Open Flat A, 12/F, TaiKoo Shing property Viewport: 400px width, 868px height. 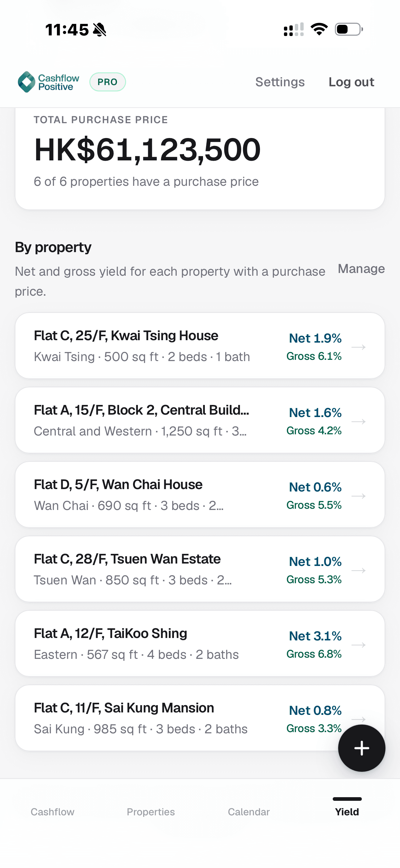tap(200, 643)
